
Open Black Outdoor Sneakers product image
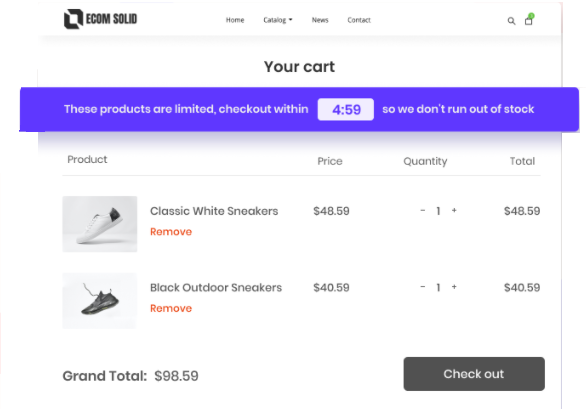click(x=100, y=301)
